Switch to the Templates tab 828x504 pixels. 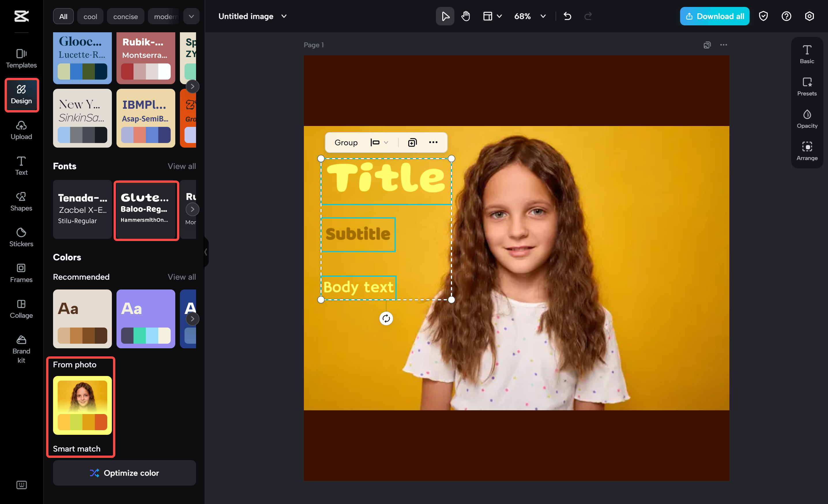[21, 59]
